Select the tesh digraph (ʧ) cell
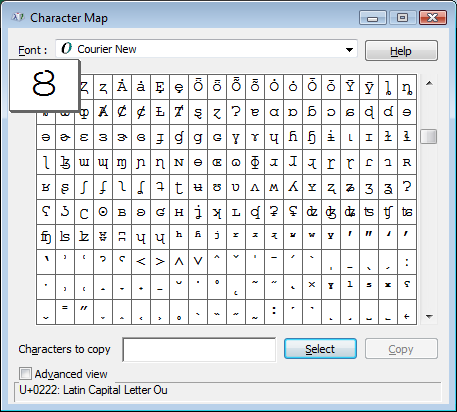 [388, 212]
